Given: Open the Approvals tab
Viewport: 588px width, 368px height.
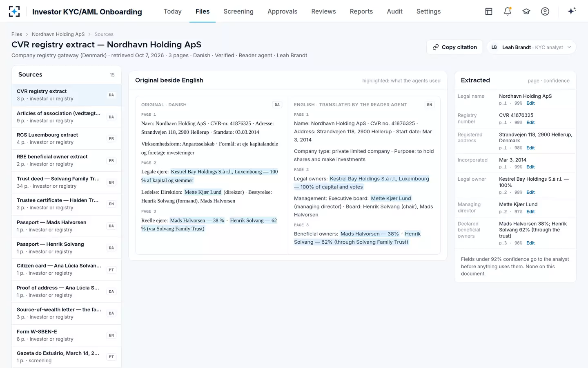Looking at the screenshot, I should (x=282, y=11).
